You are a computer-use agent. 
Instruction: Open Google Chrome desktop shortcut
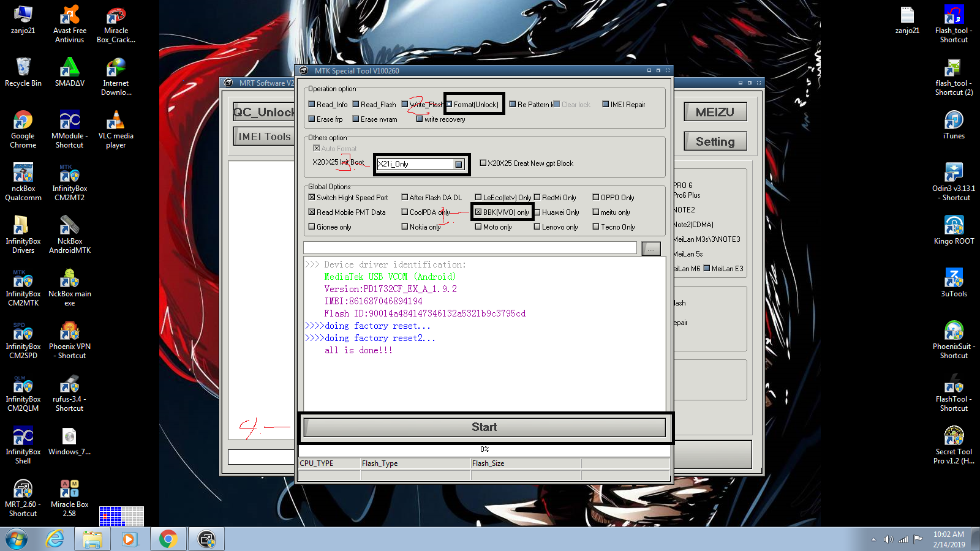(23, 129)
